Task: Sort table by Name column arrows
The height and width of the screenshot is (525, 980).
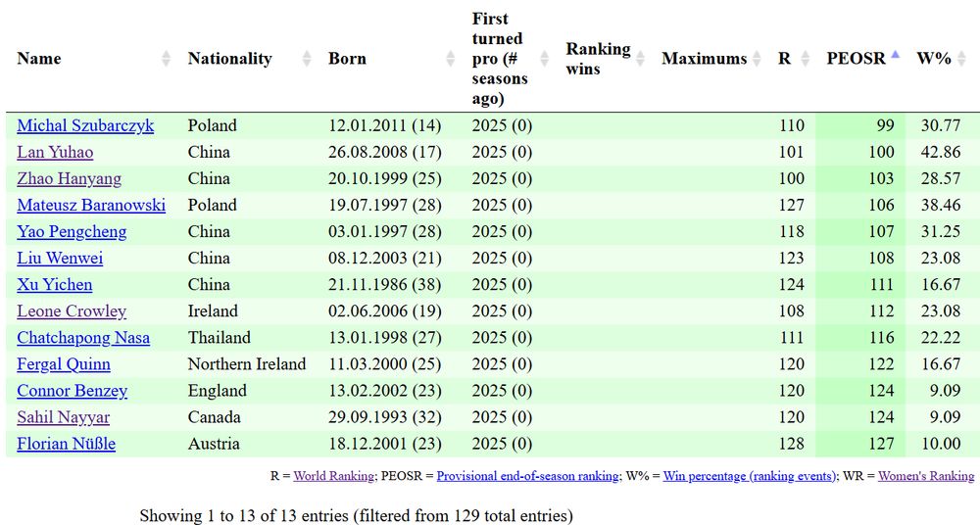Action: pos(167,59)
